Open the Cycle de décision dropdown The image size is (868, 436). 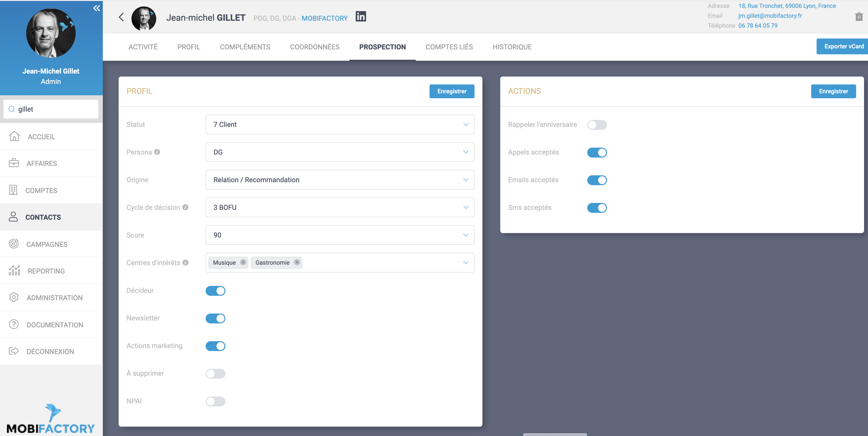[x=340, y=207]
